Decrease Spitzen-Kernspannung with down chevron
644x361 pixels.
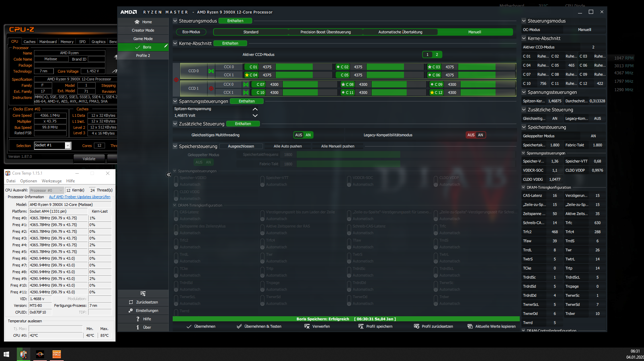pos(255,115)
